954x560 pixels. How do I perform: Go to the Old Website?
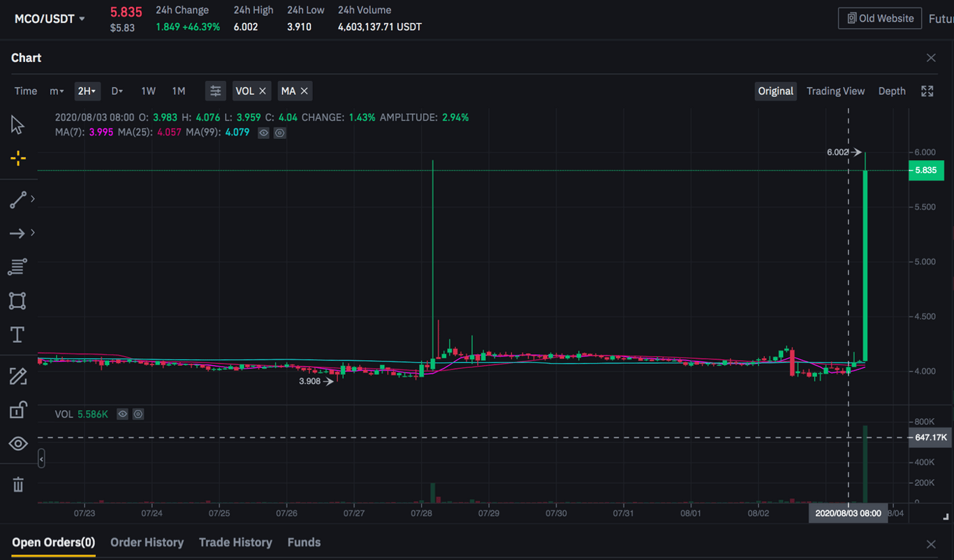pos(880,19)
